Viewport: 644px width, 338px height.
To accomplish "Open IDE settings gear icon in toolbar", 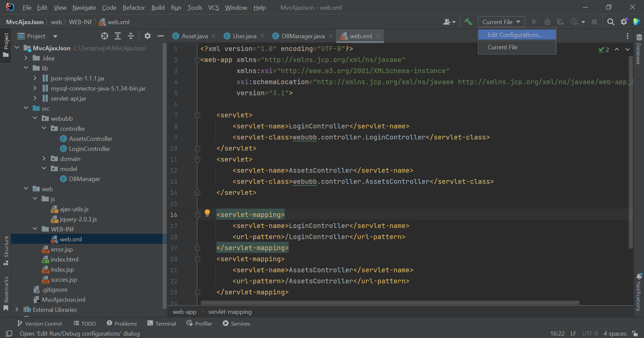I will (x=624, y=22).
